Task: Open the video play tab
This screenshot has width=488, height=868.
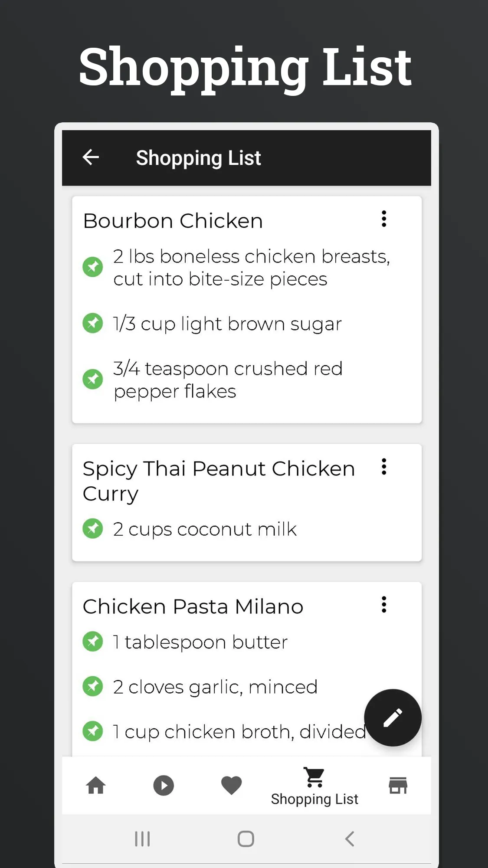Action: 164,785
